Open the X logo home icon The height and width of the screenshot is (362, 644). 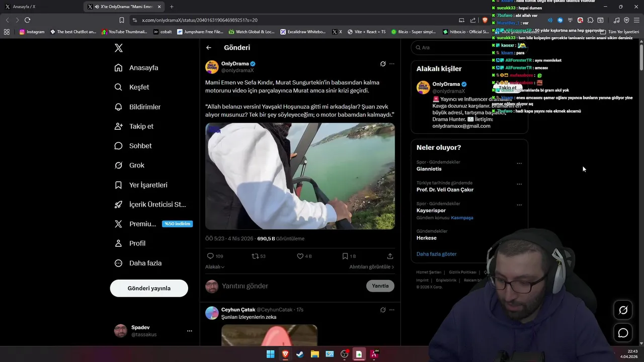click(118, 48)
